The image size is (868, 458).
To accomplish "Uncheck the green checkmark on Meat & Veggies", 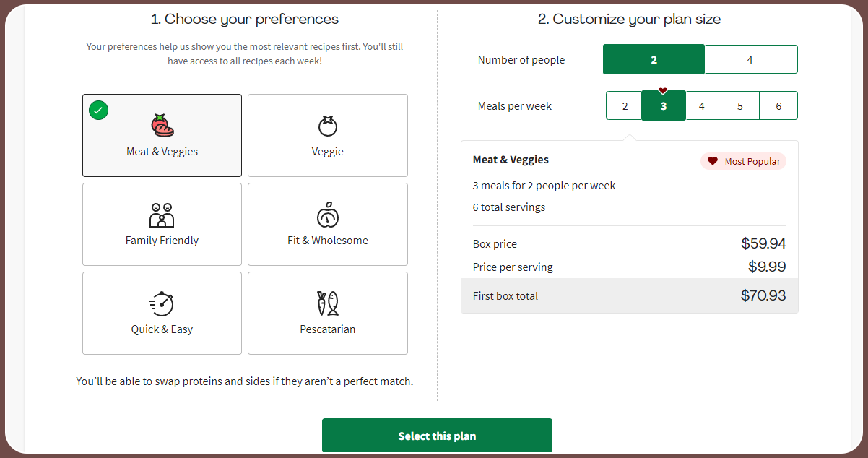I will [x=99, y=111].
